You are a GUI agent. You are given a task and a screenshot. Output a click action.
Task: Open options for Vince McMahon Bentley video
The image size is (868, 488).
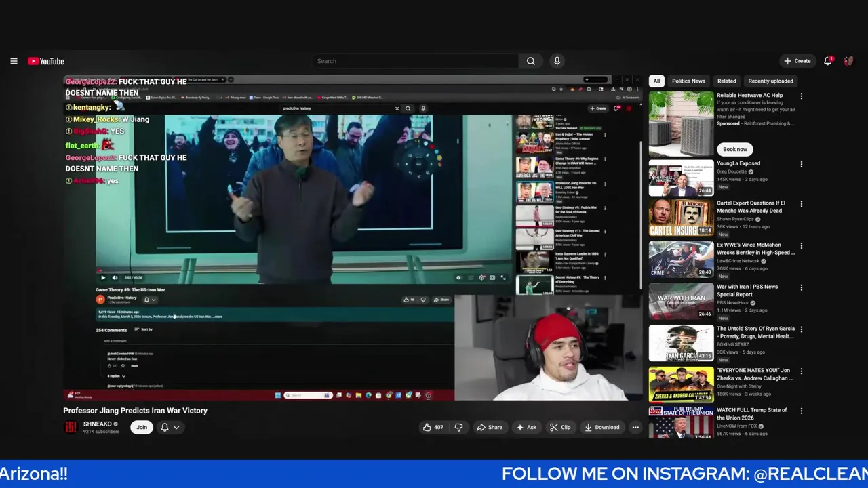(x=802, y=246)
